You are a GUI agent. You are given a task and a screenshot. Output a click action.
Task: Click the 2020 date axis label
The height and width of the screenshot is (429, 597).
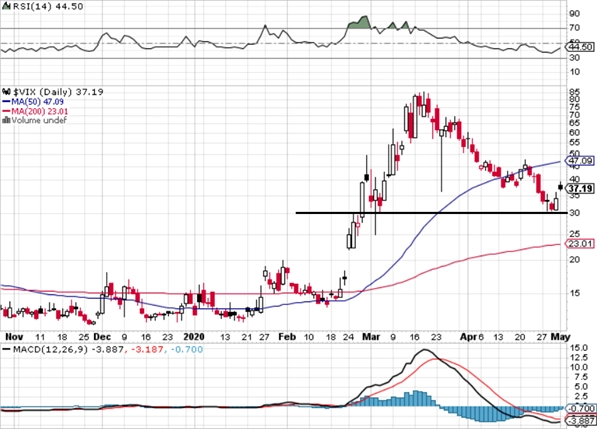tap(194, 337)
